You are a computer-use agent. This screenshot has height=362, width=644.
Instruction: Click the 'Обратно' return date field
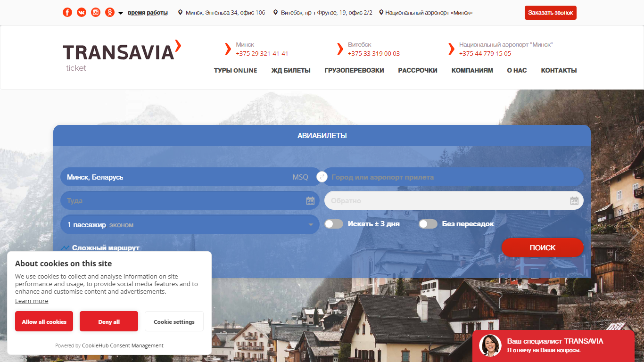[454, 201]
